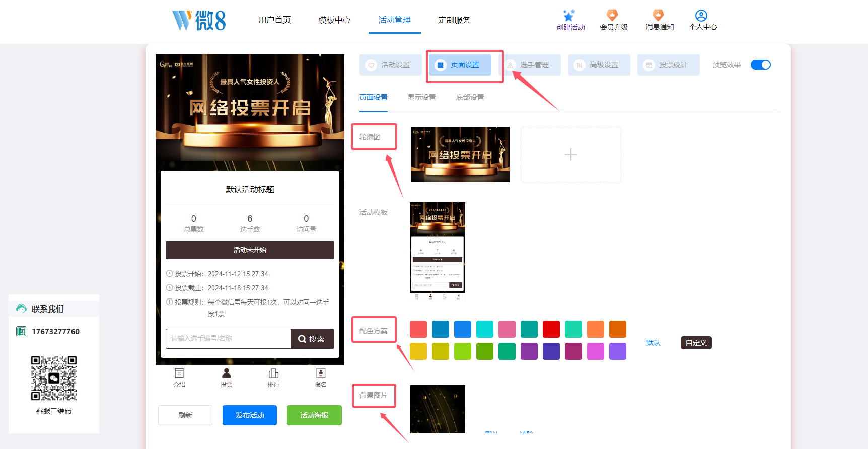Pick the bright blue color swatch

463,329
